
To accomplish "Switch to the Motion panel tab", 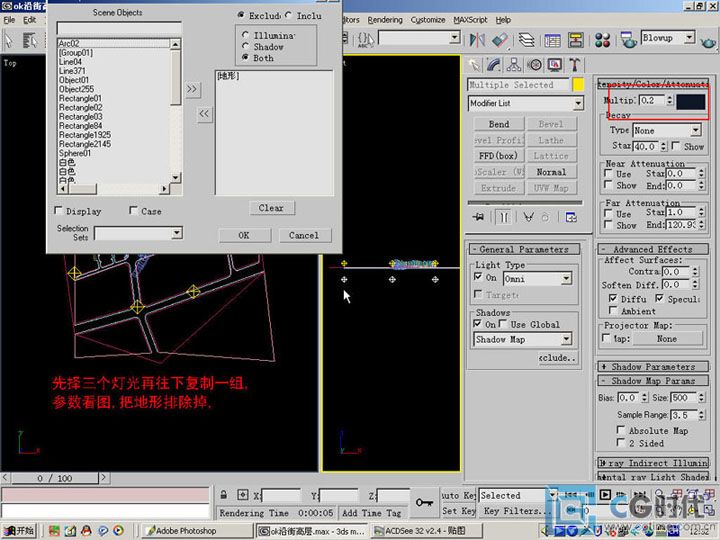I will pyautogui.click(x=534, y=64).
